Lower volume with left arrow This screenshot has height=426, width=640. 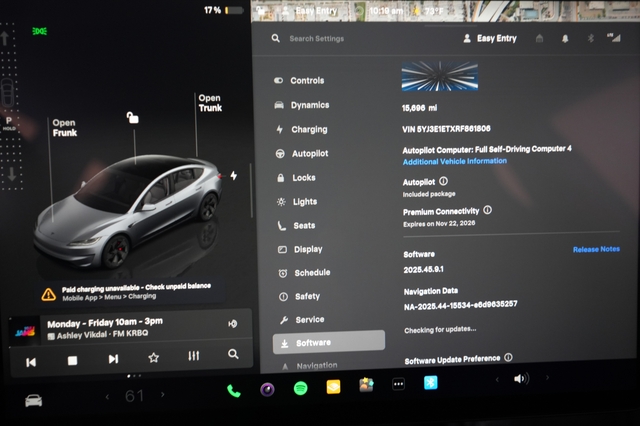coord(497,379)
